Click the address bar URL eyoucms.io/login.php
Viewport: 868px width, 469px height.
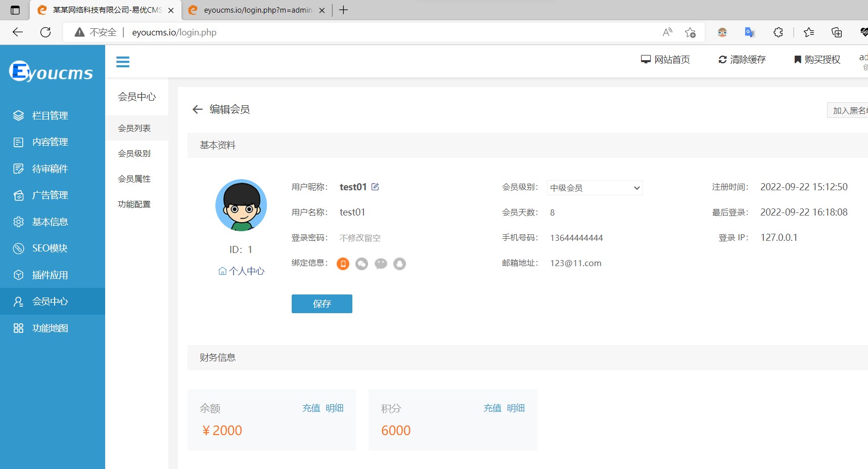[x=174, y=32]
